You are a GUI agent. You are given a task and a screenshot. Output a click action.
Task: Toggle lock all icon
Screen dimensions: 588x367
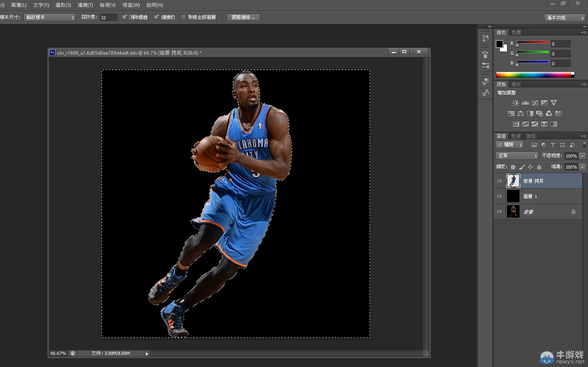(x=539, y=167)
